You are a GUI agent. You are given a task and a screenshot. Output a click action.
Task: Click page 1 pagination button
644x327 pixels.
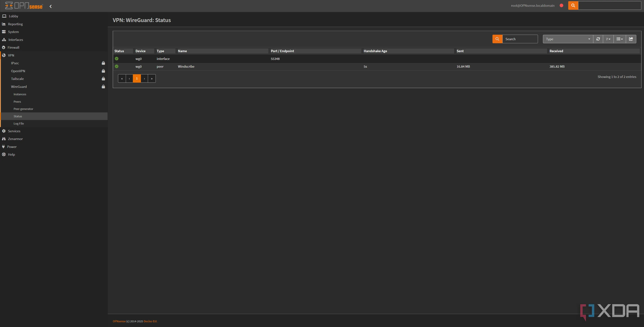pyautogui.click(x=137, y=78)
